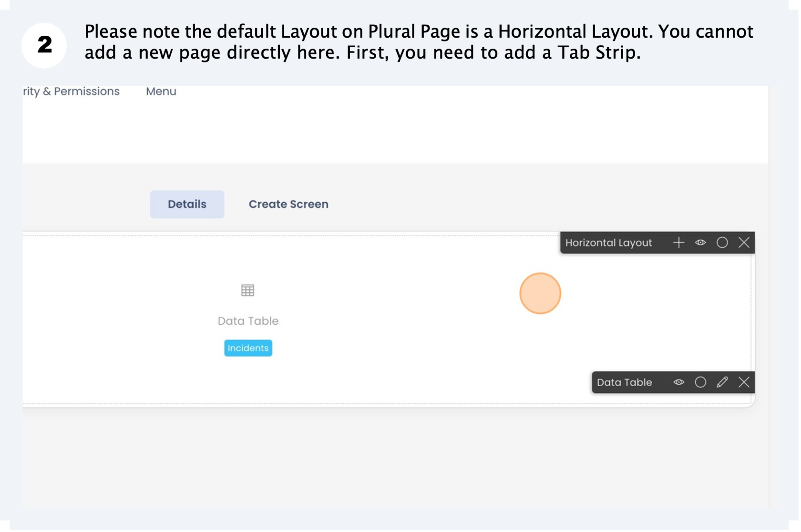Switch to the Details tab
801x532 pixels.
(x=187, y=205)
